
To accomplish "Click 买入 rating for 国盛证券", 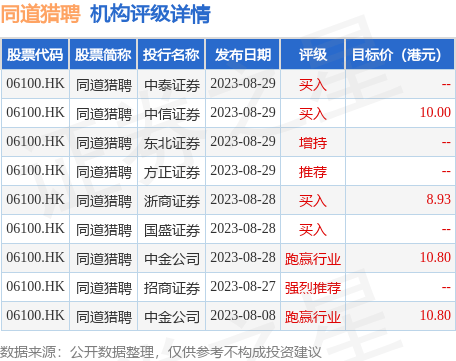I will pyautogui.click(x=313, y=230).
